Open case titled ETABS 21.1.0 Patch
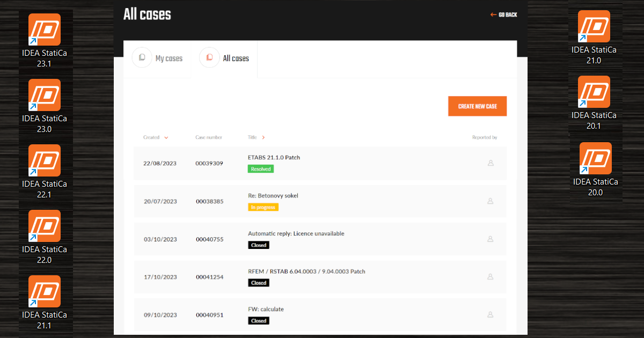This screenshot has height=338, width=644. [x=274, y=158]
